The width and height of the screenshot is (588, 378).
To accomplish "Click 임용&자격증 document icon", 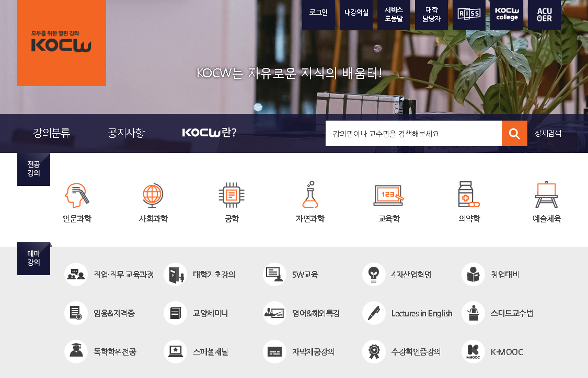I will coord(76,313).
